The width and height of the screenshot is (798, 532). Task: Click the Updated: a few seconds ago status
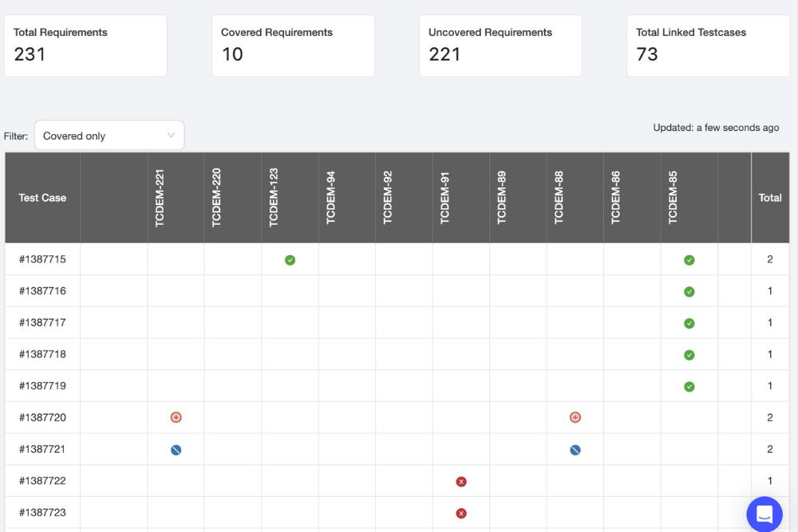coord(716,128)
